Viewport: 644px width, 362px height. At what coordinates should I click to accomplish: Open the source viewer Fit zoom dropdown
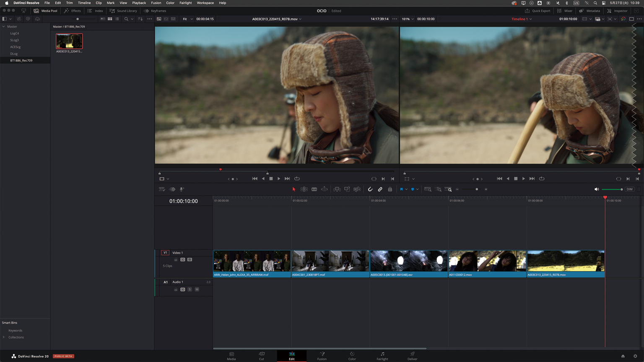tap(187, 19)
